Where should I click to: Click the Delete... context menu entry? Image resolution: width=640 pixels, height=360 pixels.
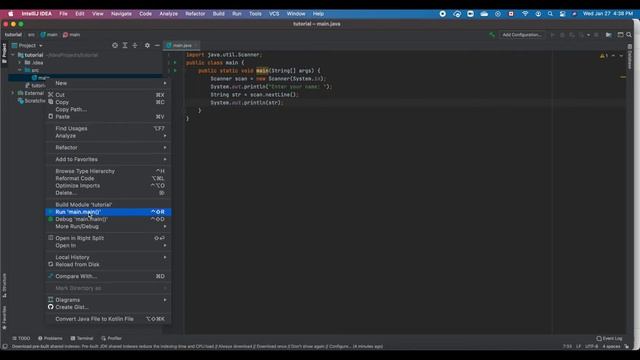[108, 193]
